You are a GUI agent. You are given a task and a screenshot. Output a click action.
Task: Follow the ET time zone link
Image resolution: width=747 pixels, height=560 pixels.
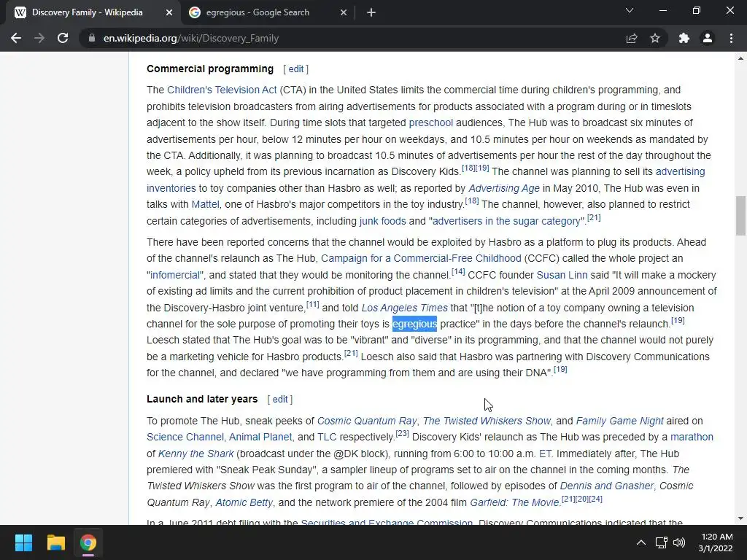(x=545, y=454)
